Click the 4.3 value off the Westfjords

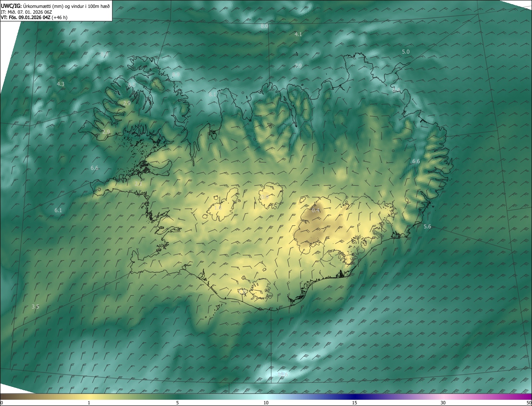pos(61,84)
